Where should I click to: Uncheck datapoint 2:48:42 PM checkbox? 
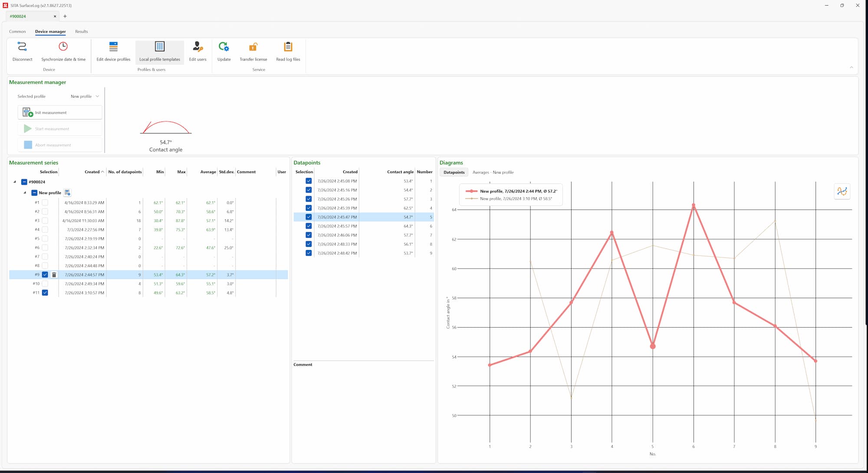(309, 253)
